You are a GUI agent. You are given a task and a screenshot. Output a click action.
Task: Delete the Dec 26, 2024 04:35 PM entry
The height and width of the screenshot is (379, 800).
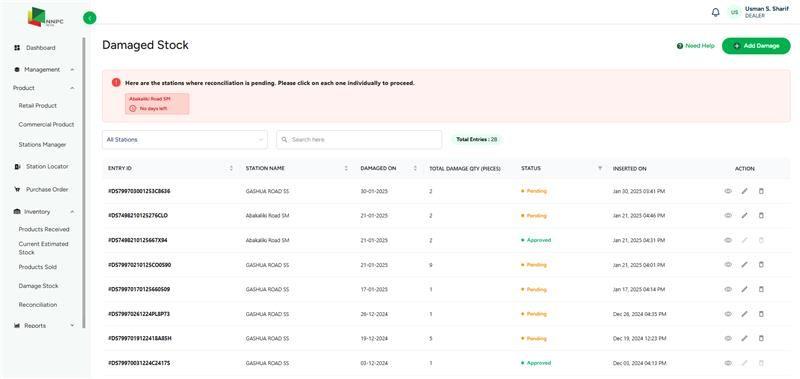(761, 314)
